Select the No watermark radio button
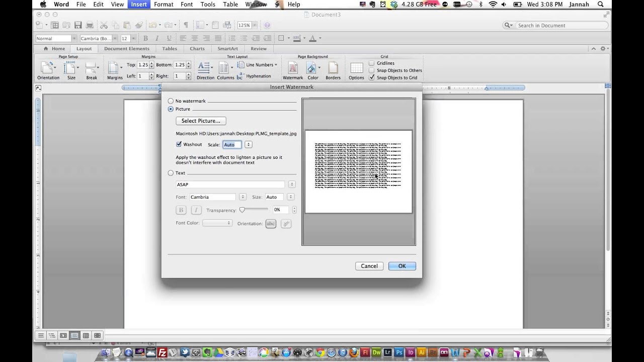The image size is (644, 362). [171, 101]
